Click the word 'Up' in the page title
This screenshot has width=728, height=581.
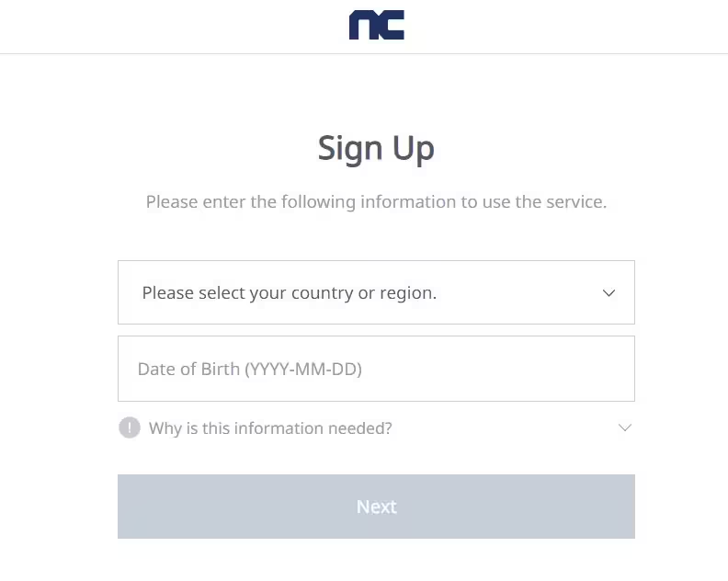[x=414, y=150]
